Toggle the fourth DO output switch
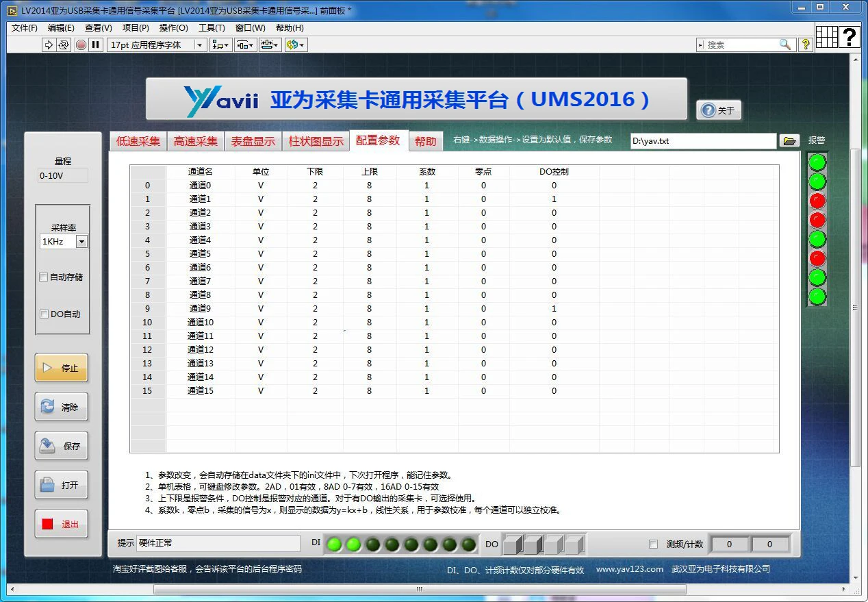This screenshot has width=868, height=602. point(574,544)
